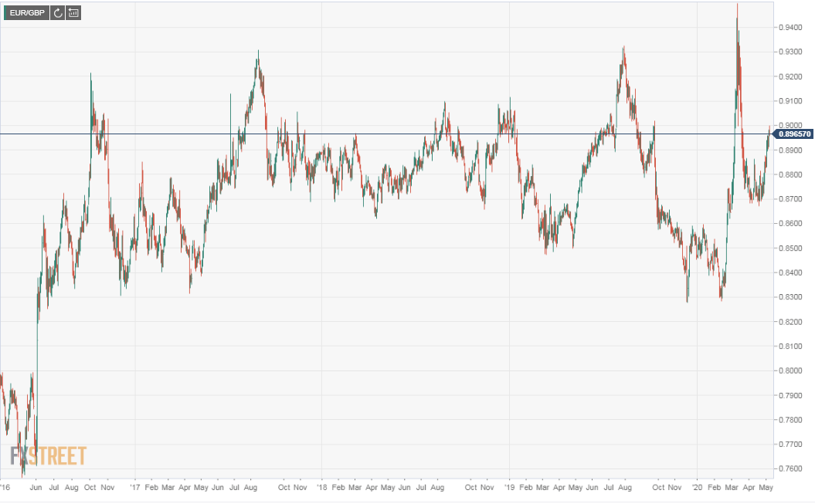Click the 0.7800 price axis label
This screenshot has height=504, width=815.
point(790,420)
